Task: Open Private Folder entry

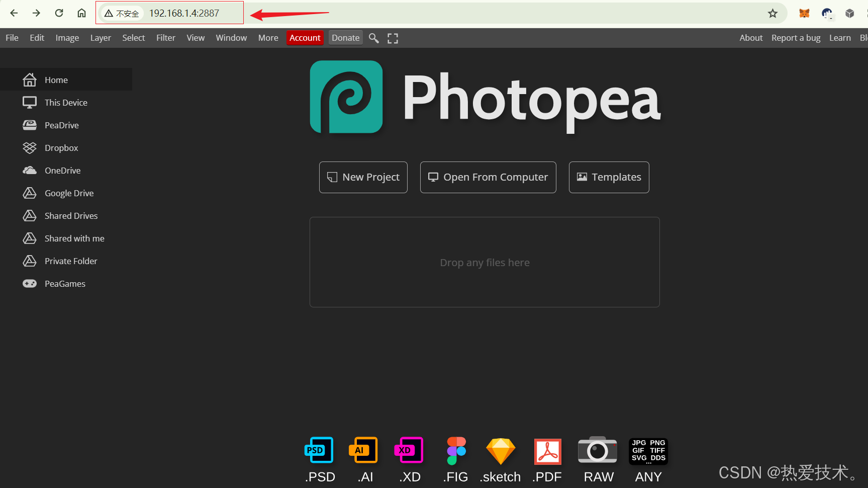Action: 66,261
